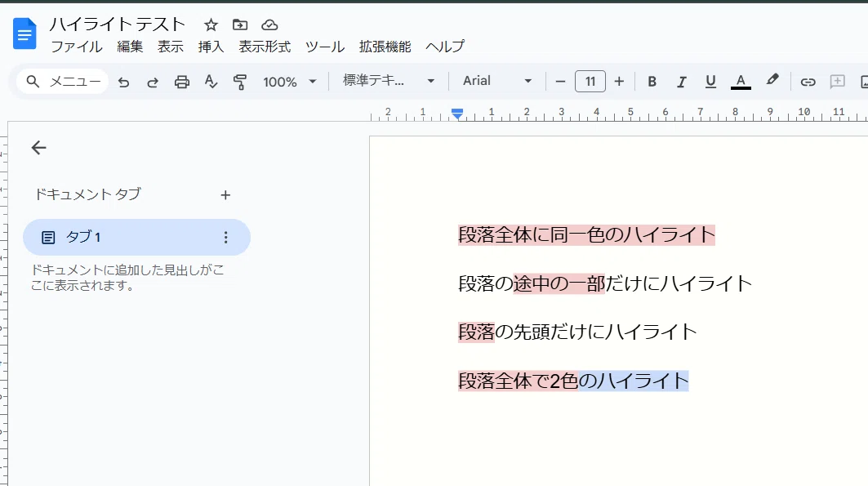Increase font size with plus
Viewport: 868px width, 486px height.
point(619,82)
